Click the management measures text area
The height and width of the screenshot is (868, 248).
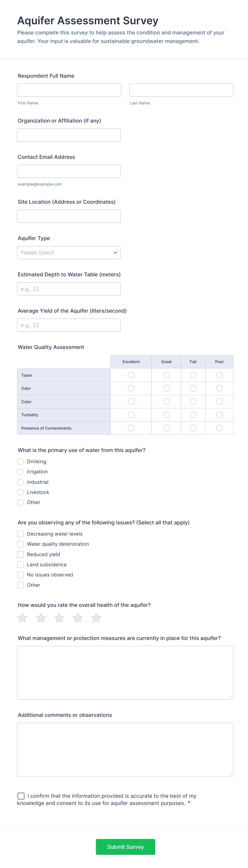125,673
